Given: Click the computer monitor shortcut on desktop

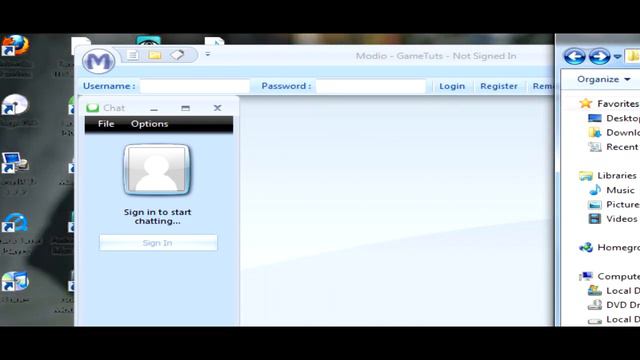Looking at the screenshot, I should (x=15, y=163).
